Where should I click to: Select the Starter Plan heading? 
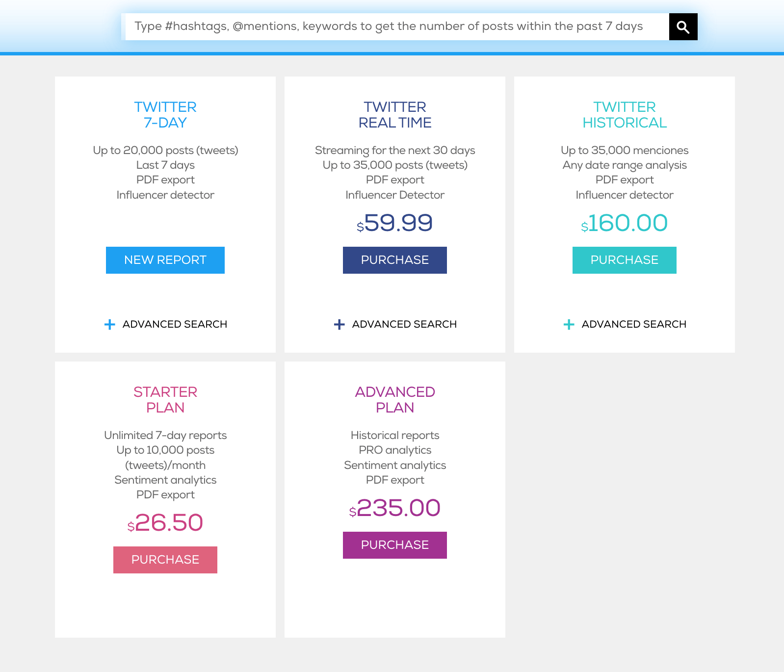point(165,400)
